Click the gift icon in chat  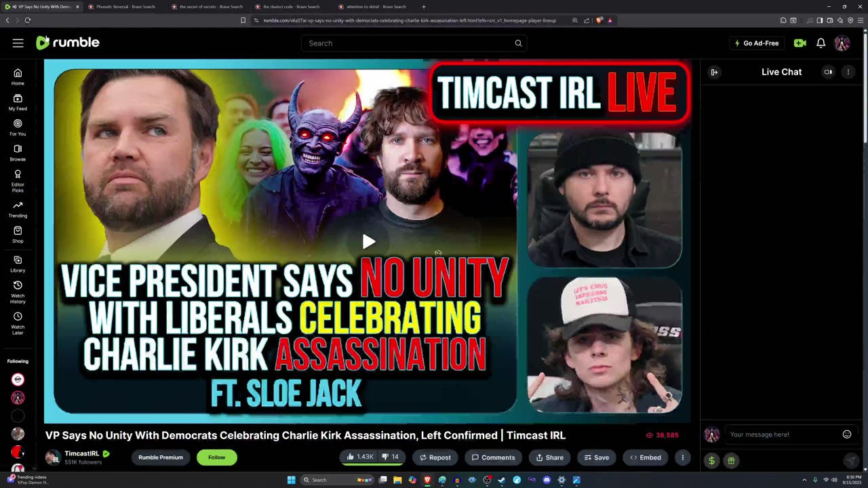point(731,460)
